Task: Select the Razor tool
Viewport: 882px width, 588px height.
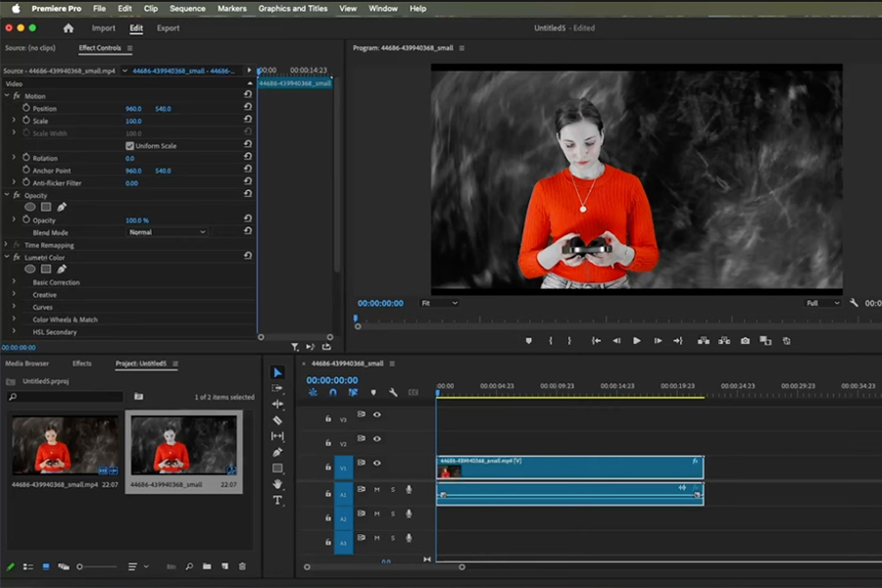Action: point(279,419)
